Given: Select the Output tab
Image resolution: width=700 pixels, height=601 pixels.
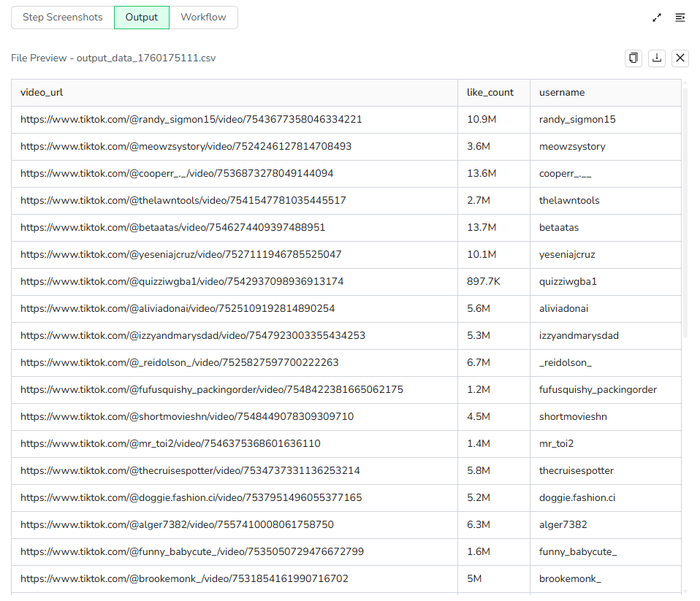Looking at the screenshot, I should pyautogui.click(x=142, y=18).
